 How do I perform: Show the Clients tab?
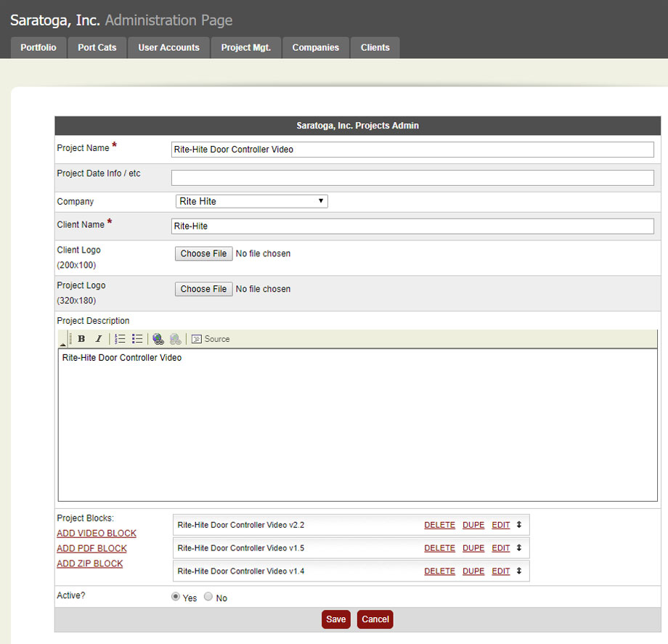click(375, 48)
